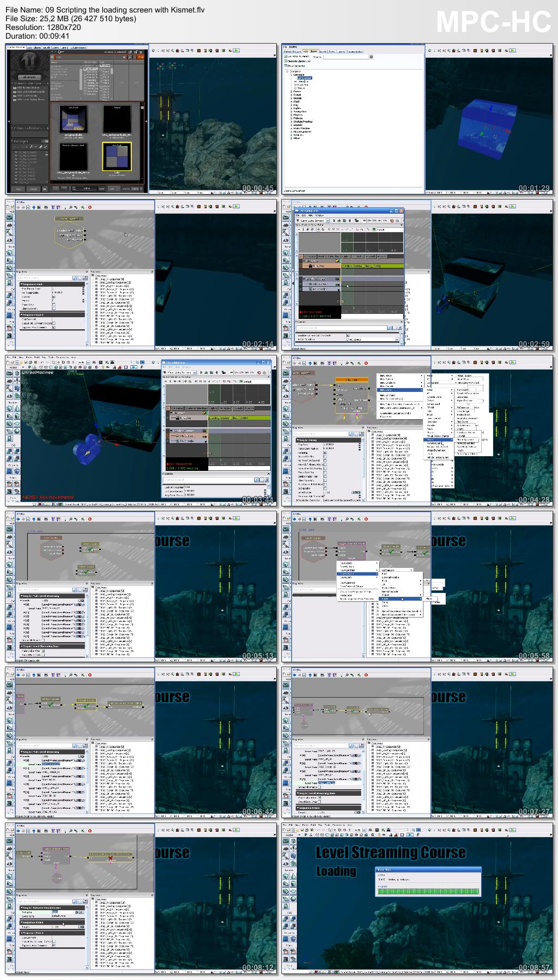
Task: Open the Edit menu in the small UnrealMatinee window
Action: [304, 215]
